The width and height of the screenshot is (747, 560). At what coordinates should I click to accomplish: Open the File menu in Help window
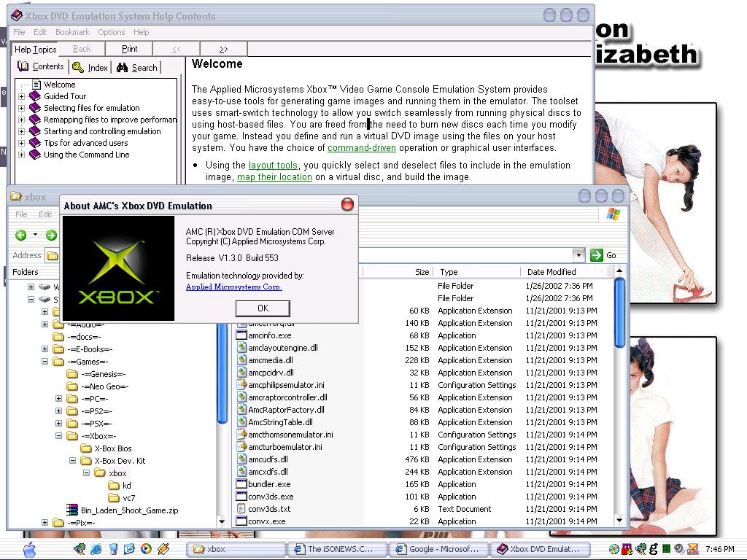tap(19, 32)
